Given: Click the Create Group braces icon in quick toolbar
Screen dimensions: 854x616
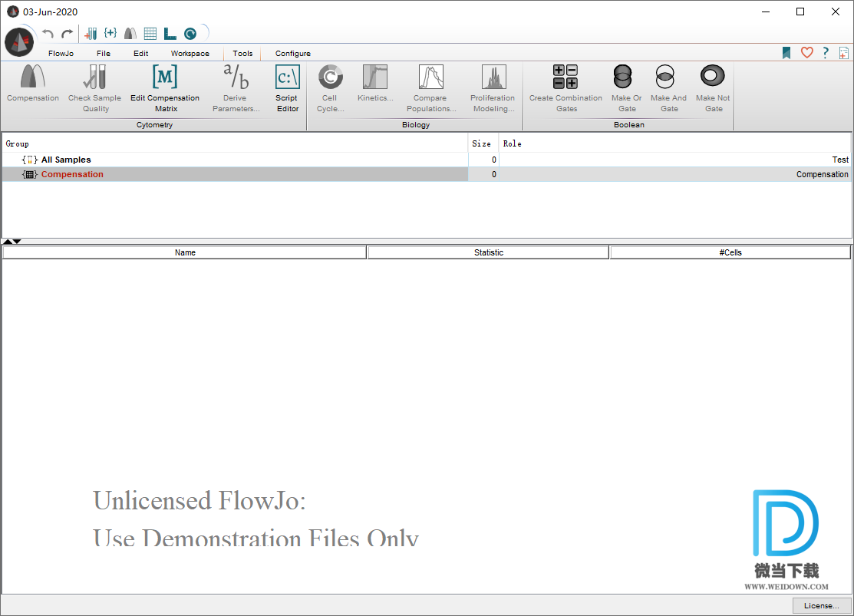Looking at the screenshot, I should 110,33.
